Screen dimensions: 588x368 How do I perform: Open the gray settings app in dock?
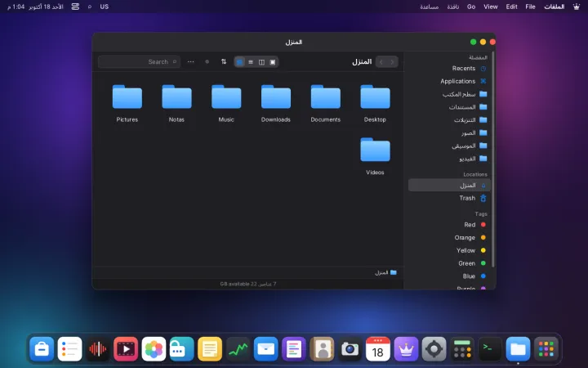pos(434,349)
